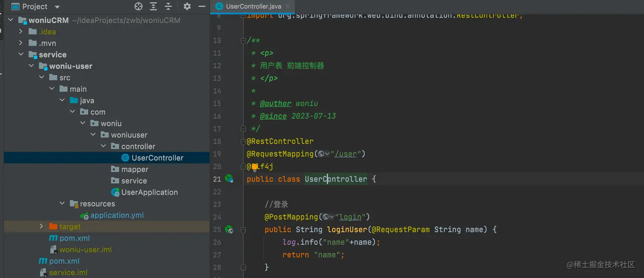The image size is (644, 278).
Task: Click the Select Opened File locate icon
Action: pos(138,6)
